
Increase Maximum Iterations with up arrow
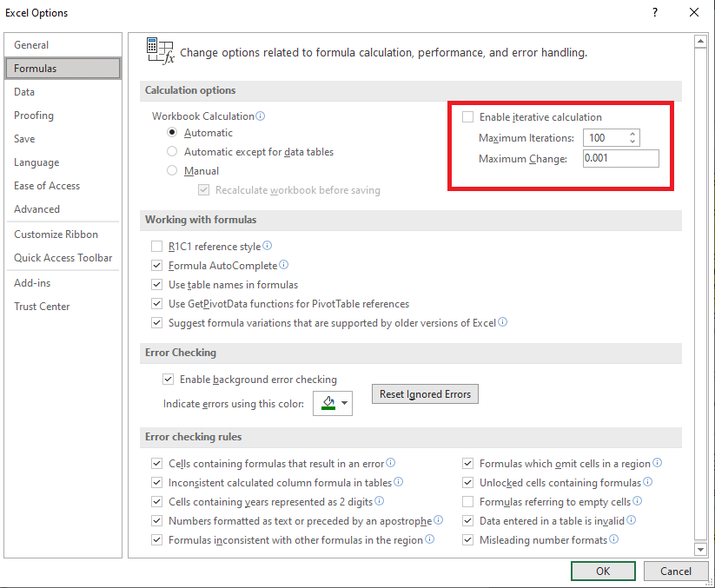[632, 134]
